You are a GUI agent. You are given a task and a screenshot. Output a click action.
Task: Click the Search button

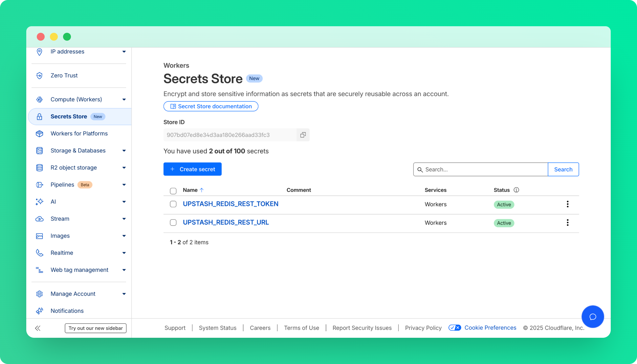[x=563, y=170]
